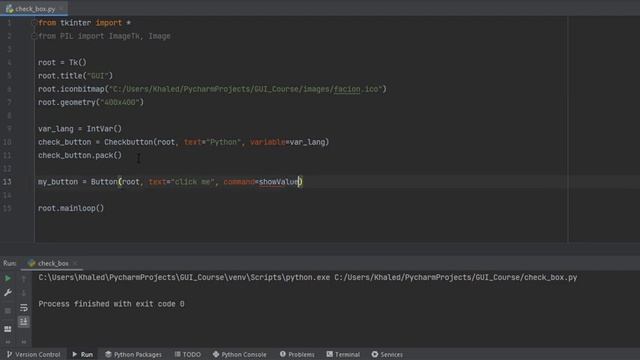The image size is (640, 360).
Task: Click the "click me" string literal
Action: tap(193, 182)
